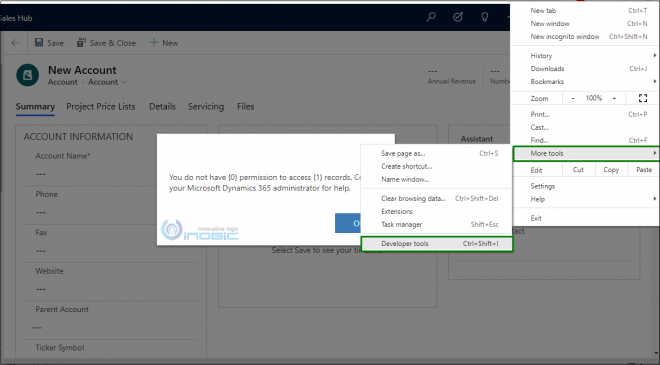Open the lightbulb assistant icon
This screenshot has height=365, width=660.
pos(485,17)
